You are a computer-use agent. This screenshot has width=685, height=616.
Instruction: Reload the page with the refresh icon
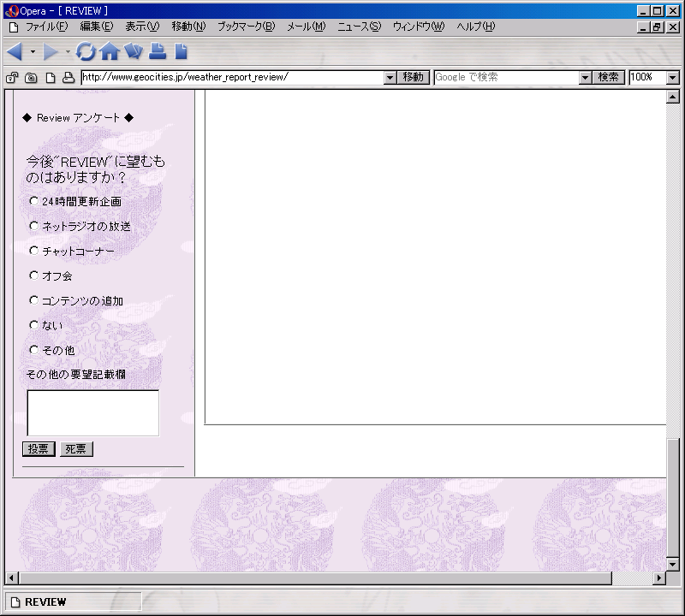click(86, 51)
